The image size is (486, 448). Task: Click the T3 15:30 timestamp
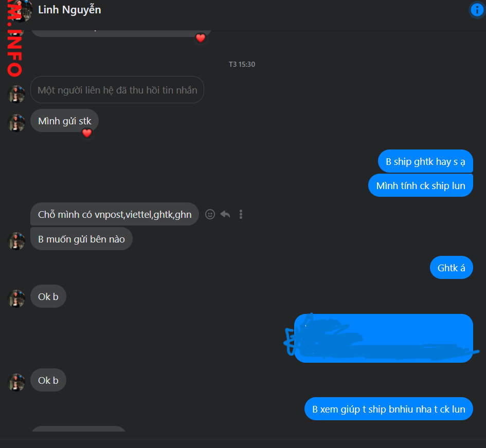click(242, 64)
